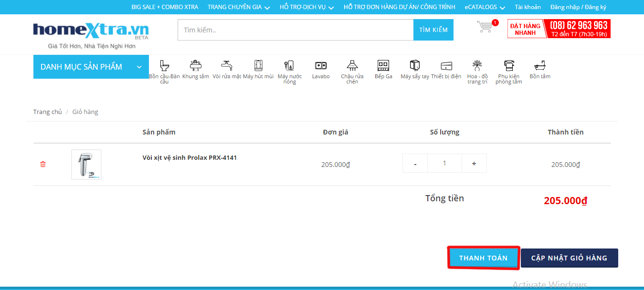Image resolution: width=644 pixels, height=290 pixels.
Task: Click the THANH TOÁN checkout button
Action: pos(484,258)
